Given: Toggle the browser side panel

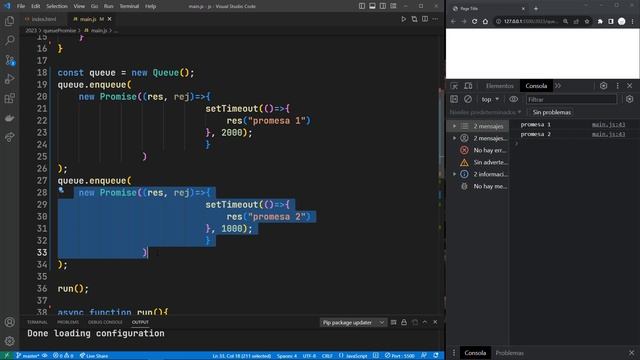Looking at the screenshot, I should [x=611, y=21].
